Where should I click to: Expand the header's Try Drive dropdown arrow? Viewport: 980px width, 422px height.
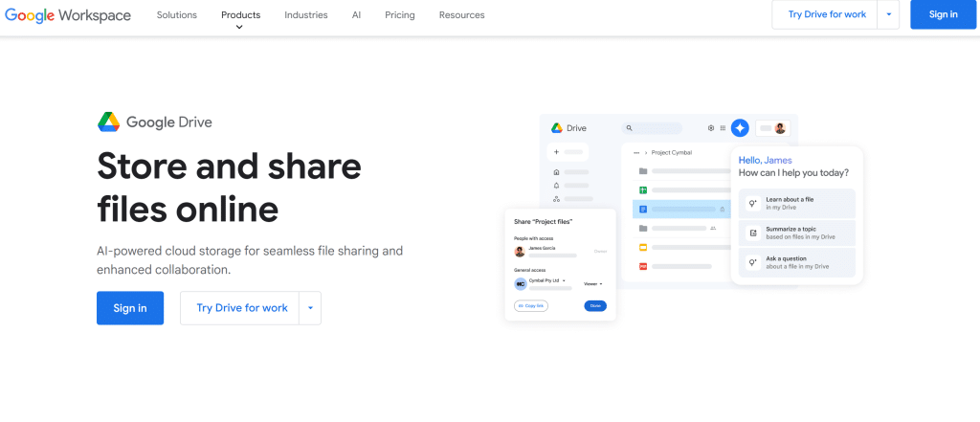point(889,14)
